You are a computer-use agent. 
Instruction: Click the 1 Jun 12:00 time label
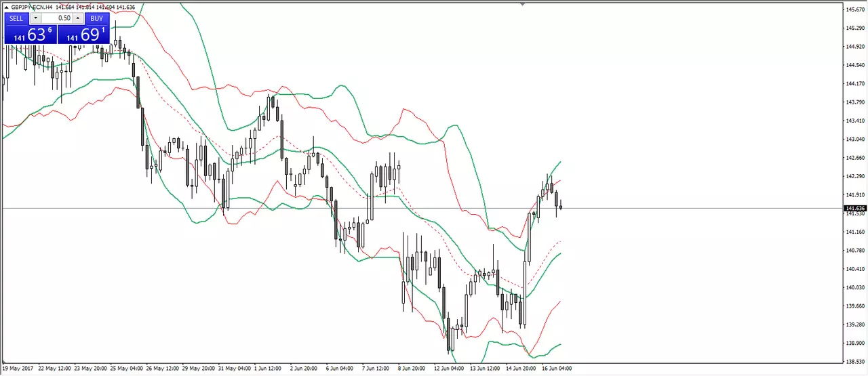coord(267,370)
